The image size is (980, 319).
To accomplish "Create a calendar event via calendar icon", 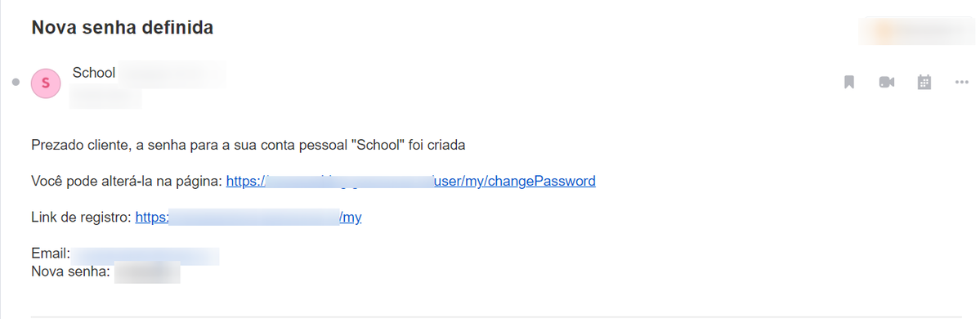I will pos(924,82).
